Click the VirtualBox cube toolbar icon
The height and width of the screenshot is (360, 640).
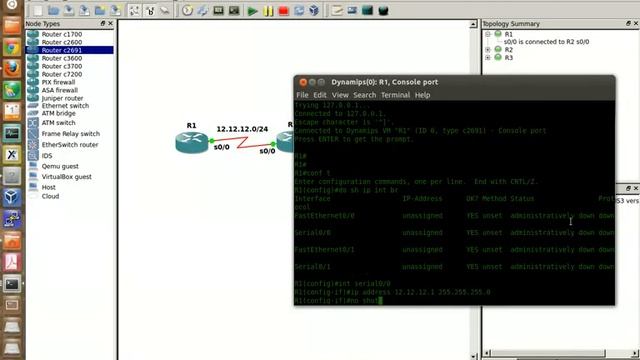tap(314, 11)
